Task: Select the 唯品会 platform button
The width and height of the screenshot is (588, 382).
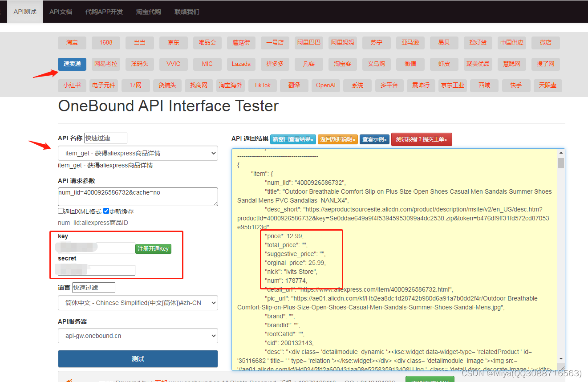Action: point(207,43)
